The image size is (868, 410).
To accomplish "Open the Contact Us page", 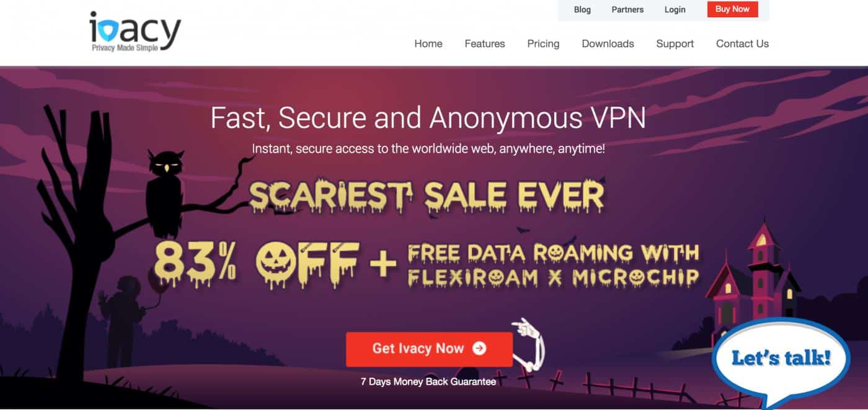I will pos(742,43).
